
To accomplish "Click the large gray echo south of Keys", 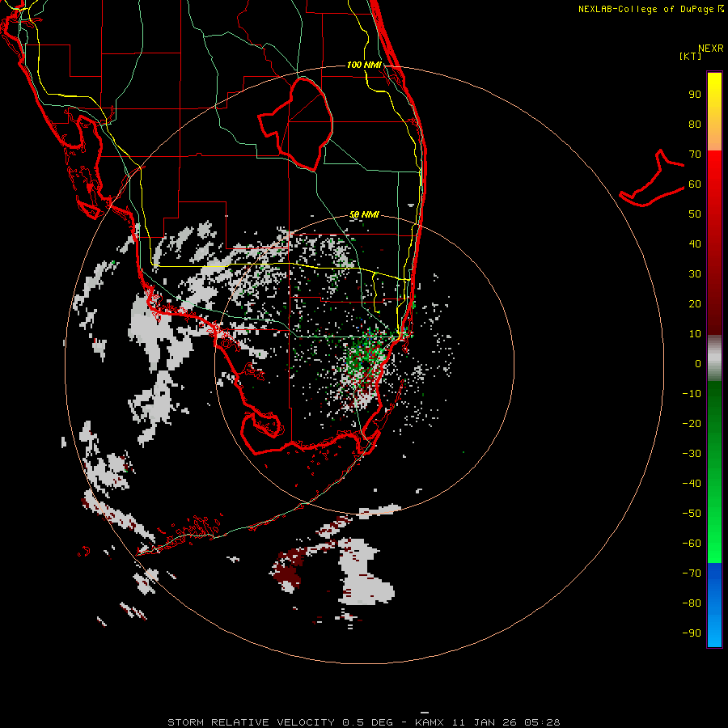I will coord(365,574).
